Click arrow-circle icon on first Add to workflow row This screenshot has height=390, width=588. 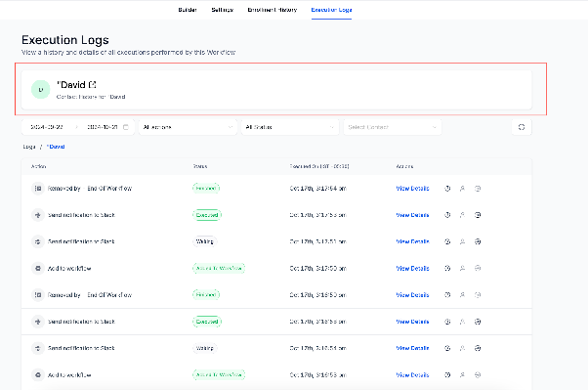click(478, 269)
